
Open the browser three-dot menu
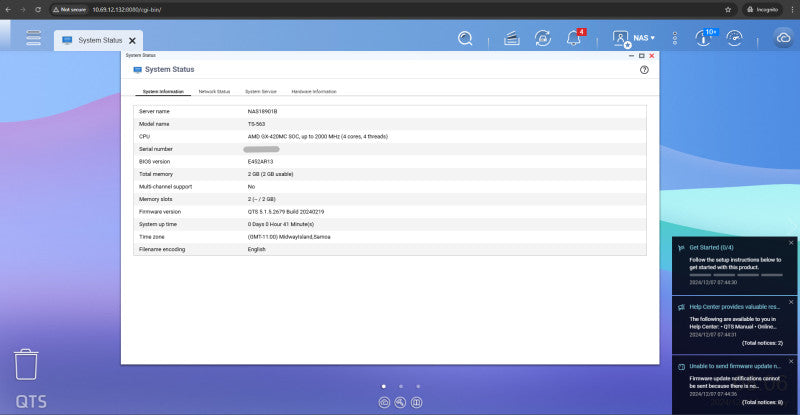(792, 9)
